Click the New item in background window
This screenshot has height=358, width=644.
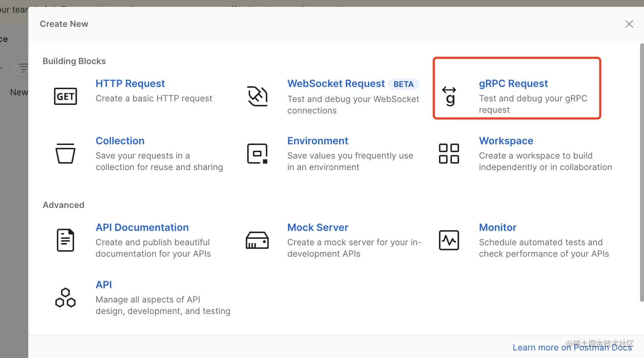click(x=19, y=92)
